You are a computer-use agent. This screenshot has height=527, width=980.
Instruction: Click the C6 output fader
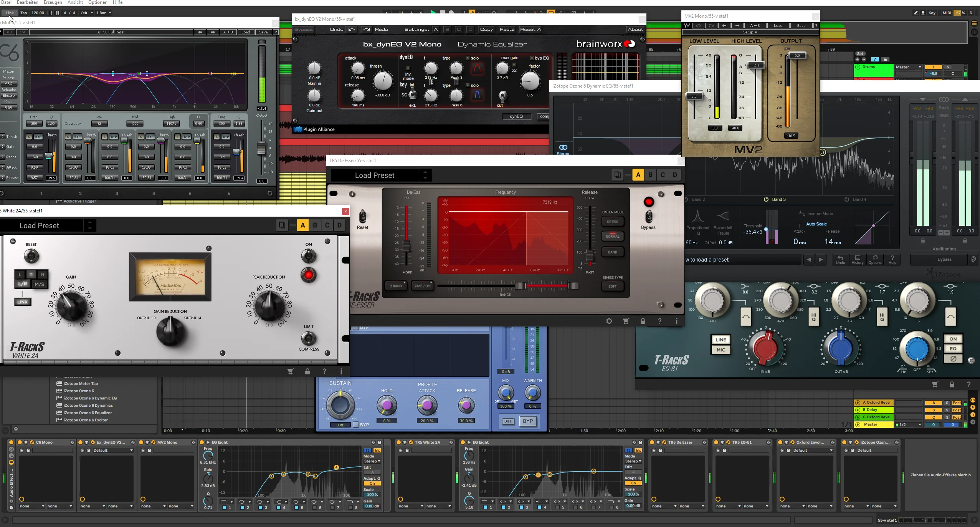[261, 148]
